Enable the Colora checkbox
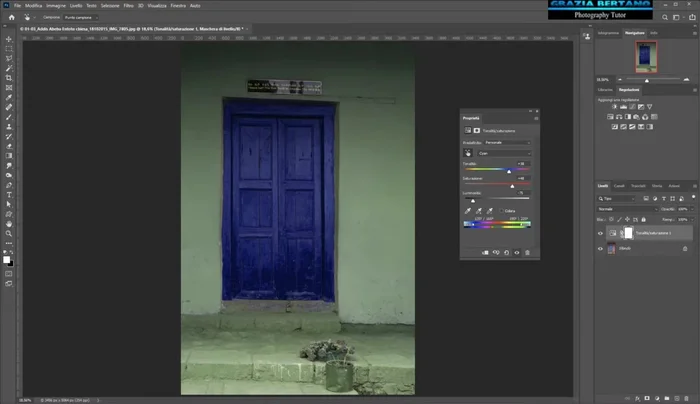The image size is (700, 404). click(x=502, y=211)
